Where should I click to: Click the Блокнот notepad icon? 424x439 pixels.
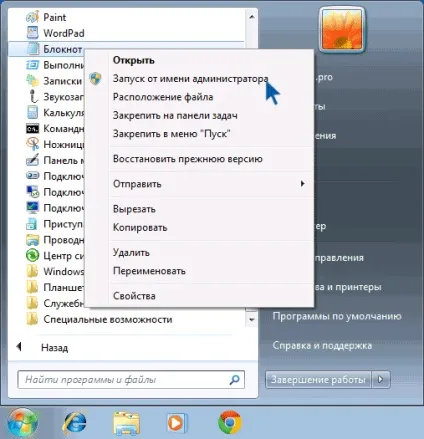33,49
